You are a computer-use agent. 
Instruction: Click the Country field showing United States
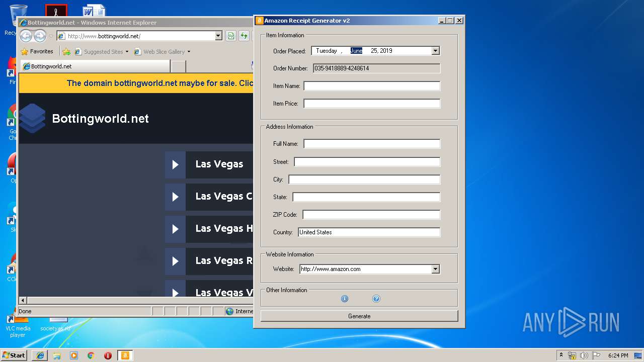tap(369, 232)
